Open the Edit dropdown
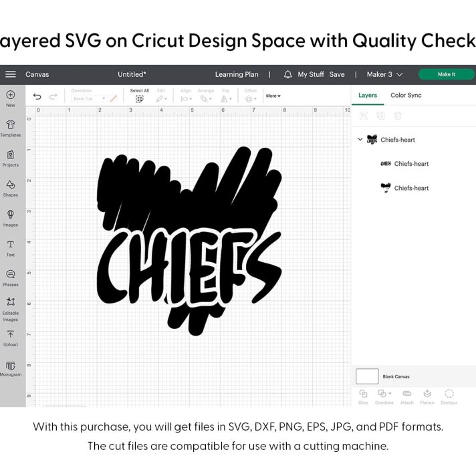The image size is (476, 476). click(161, 99)
